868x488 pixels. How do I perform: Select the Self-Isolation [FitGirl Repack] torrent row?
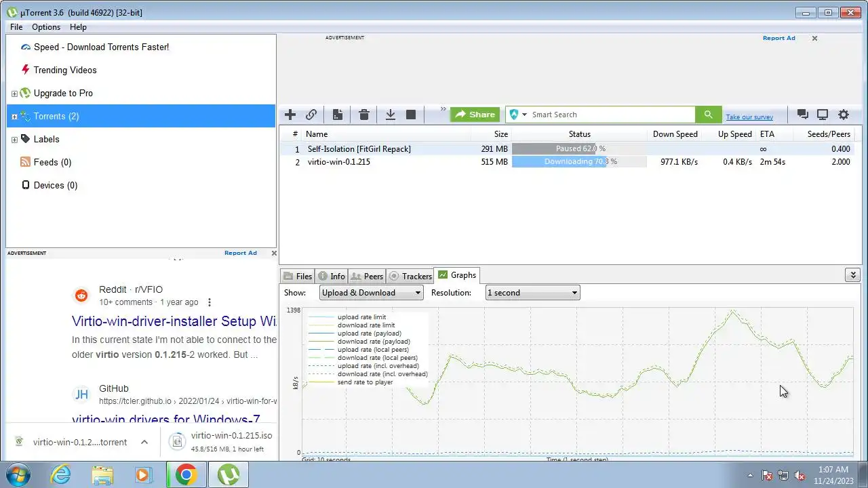pos(570,148)
